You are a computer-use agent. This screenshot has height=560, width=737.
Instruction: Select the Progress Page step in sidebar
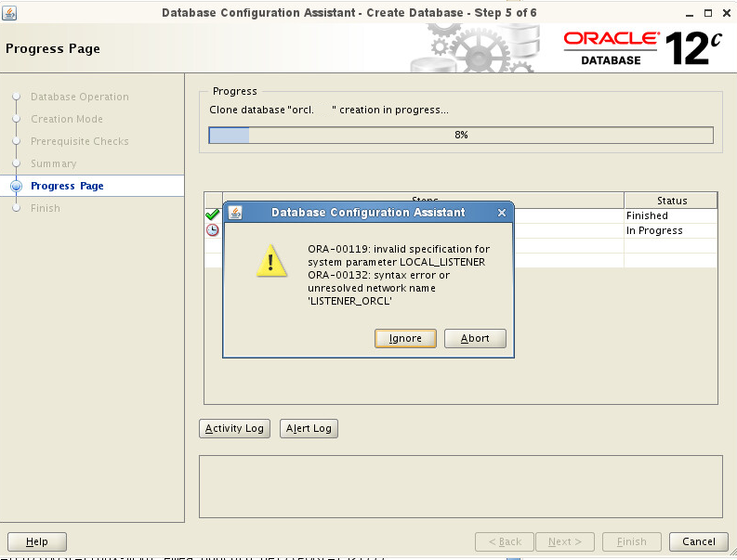click(x=67, y=186)
